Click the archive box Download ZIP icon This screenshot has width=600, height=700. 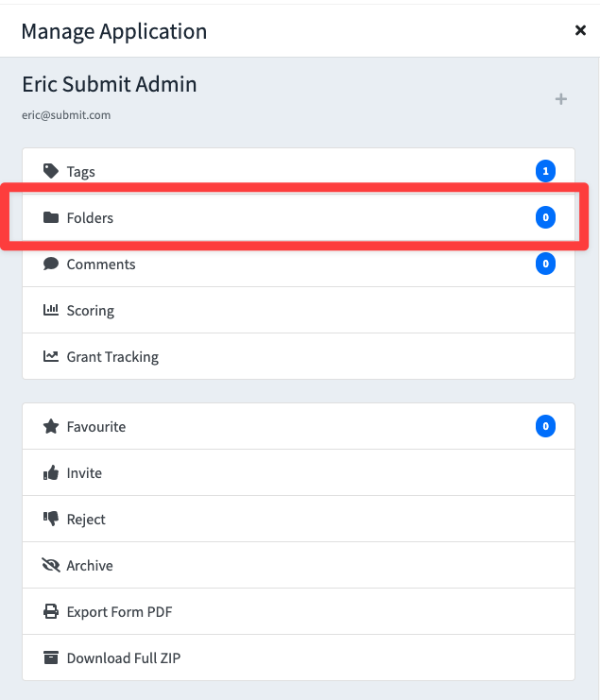[x=51, y=657]
